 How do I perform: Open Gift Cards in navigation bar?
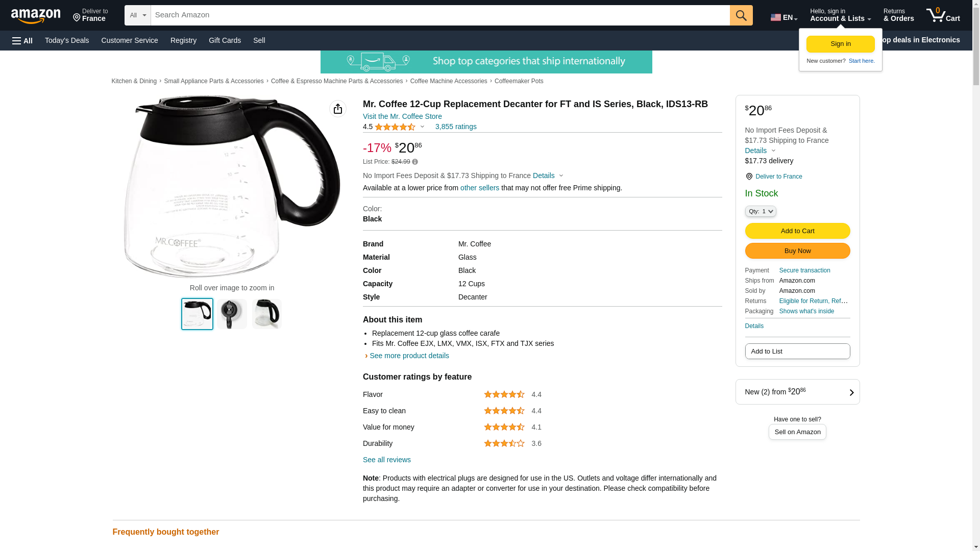pos(225,40)
